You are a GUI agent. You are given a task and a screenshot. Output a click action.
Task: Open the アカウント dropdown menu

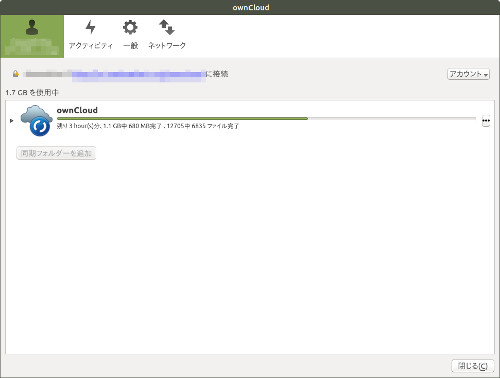click(x=468, y=74)
